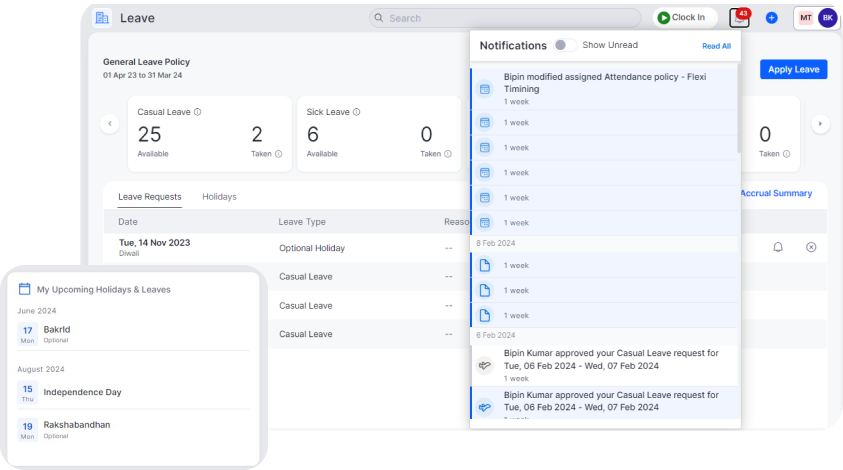Click the Leave Type column header

[x=302, y=222]
